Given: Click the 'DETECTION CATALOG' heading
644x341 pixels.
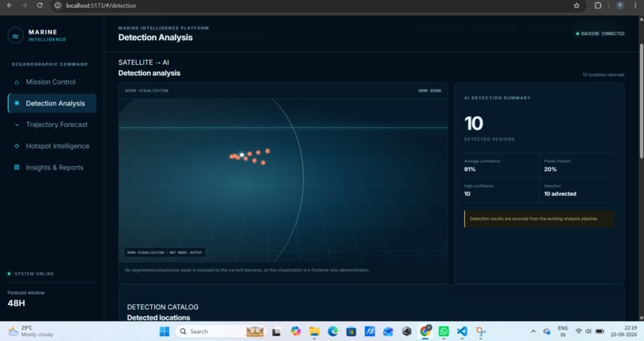Looking at the screenshot, I should 163,307.
